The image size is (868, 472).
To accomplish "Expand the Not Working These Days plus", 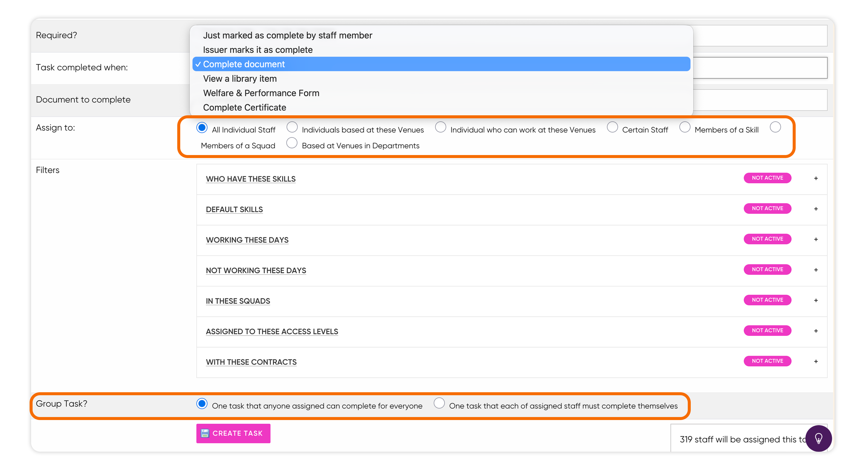I will tap(816, 270).
